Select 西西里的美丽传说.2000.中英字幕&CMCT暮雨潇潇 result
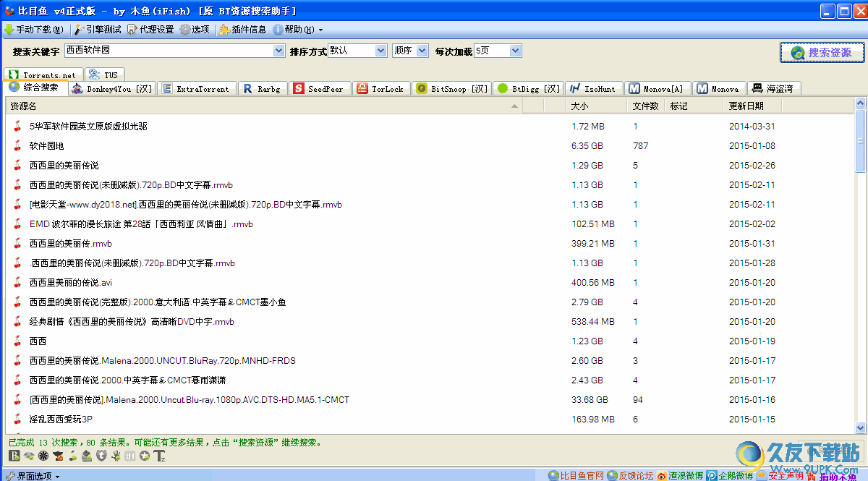This screenshot has width=868, height=481. tap(127, 380)
